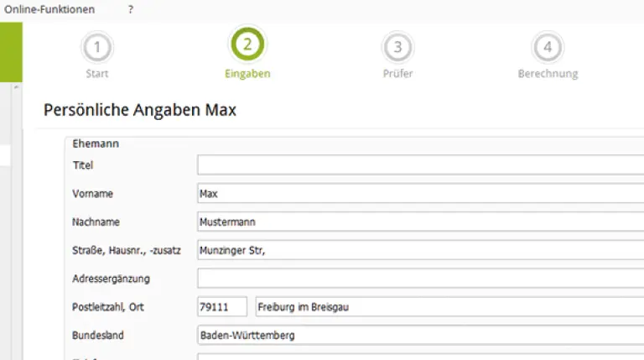This screenshot has width=644, height=360.
Task: Jump to the step 4 circle icon
Action: [548, 47]
